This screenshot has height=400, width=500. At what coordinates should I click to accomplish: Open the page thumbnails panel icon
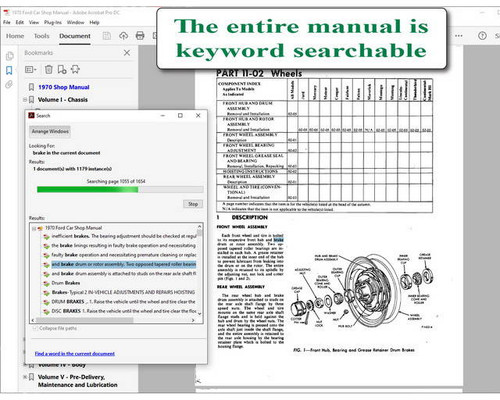click(x=10, y=56)
